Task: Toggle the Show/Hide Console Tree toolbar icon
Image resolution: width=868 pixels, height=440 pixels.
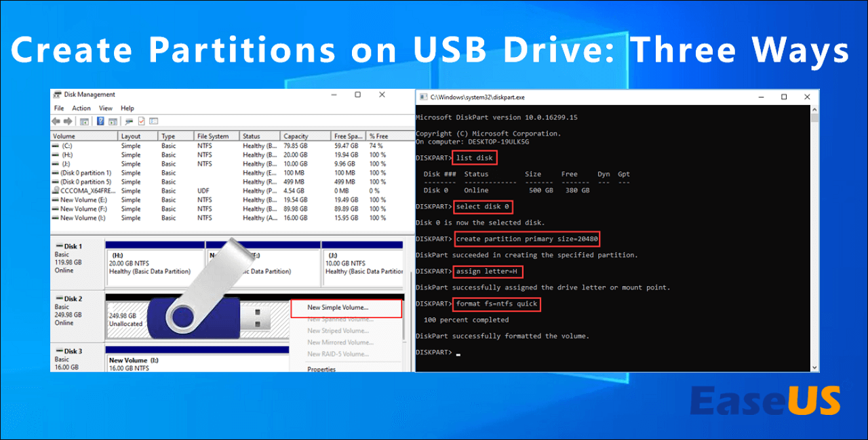Action: click(x=84, y=122)
